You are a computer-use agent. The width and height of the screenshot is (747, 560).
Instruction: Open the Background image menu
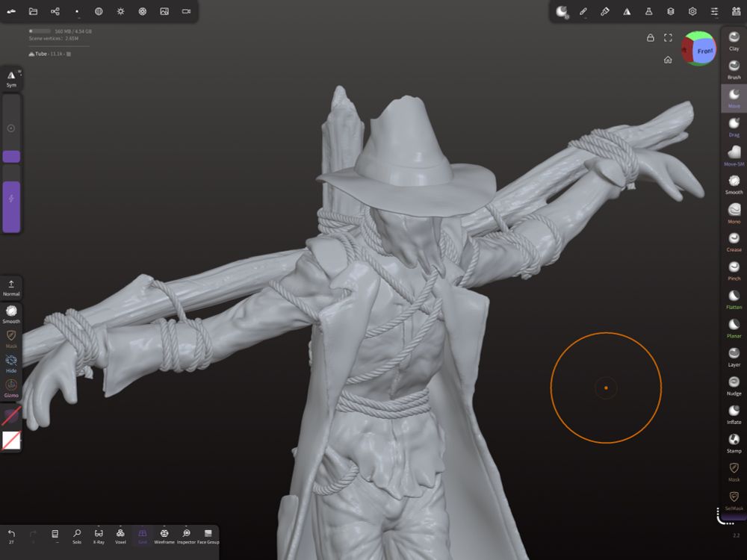point(164,11)
